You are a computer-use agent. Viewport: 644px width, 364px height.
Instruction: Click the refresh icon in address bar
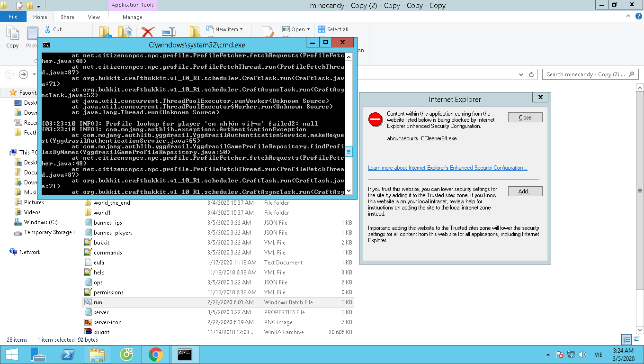531,74
